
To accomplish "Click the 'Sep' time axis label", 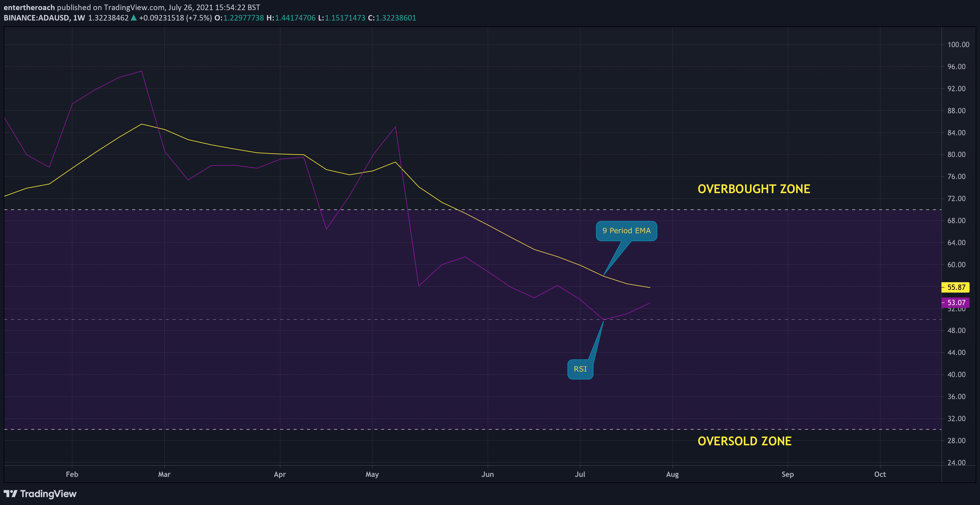I will point(788,474).
